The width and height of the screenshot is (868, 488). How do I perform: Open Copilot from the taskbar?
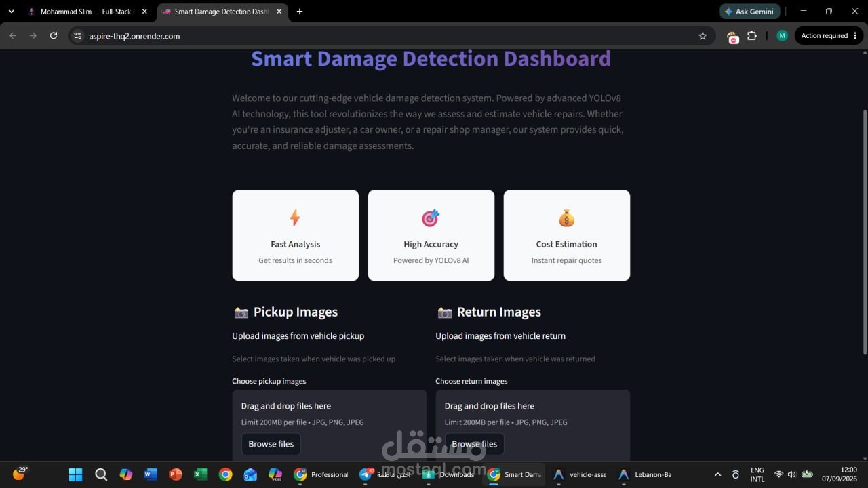click(x=126, y=474)
